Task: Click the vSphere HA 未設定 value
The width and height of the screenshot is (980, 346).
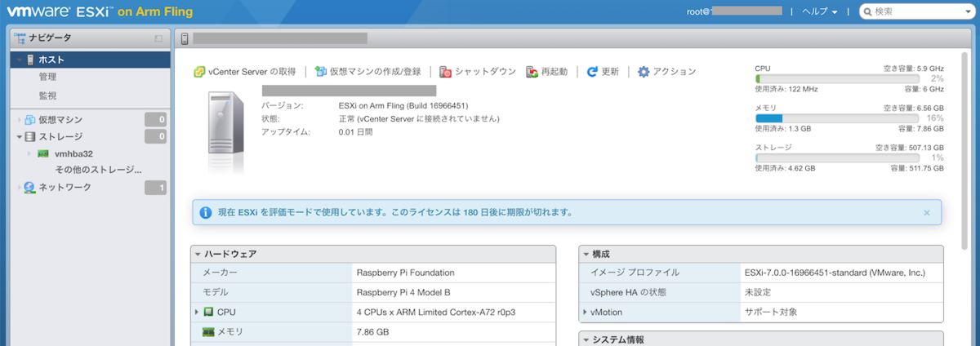Action: (757, 292)
